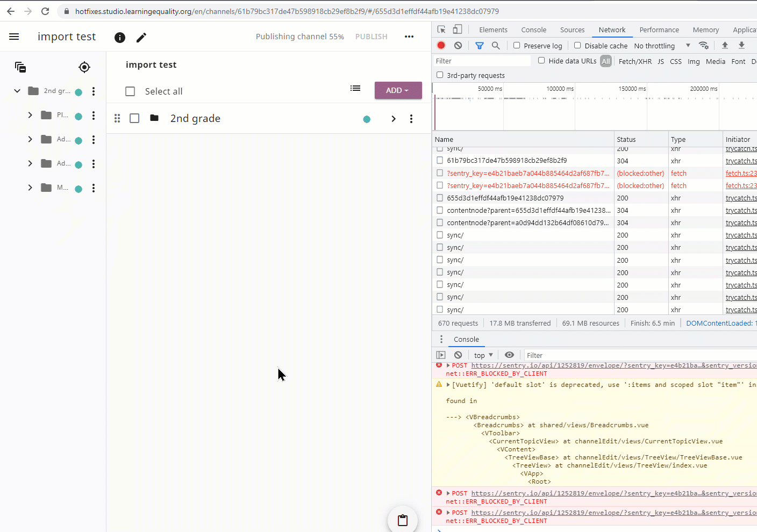Toggle the DevTools device toolbar icon
The height and width of the screenshot is (532, 757).
pyautogui.click(x=457, y=30)
